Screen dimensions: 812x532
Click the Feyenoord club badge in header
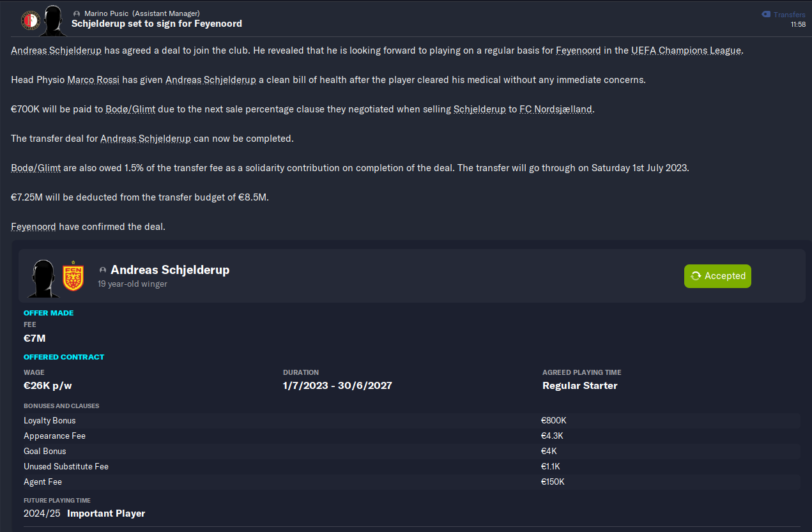coord(31,20)
